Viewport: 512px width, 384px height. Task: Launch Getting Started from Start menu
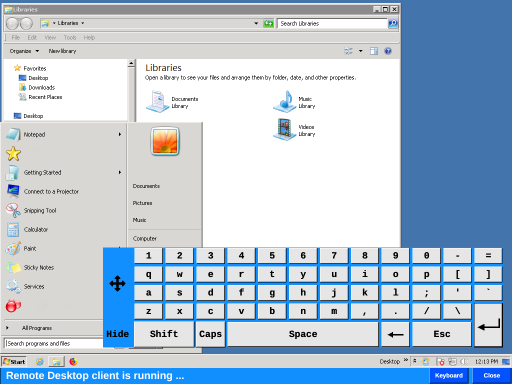[x=42, y=172]
